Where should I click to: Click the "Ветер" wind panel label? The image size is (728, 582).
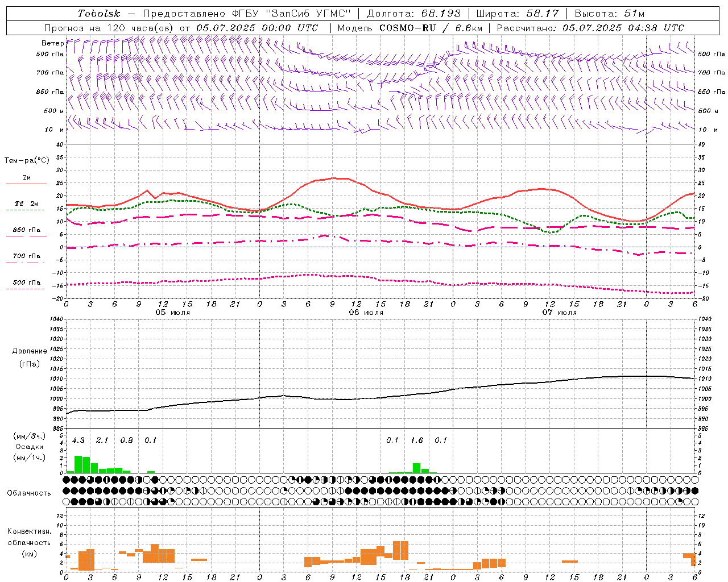click(52, 43)
